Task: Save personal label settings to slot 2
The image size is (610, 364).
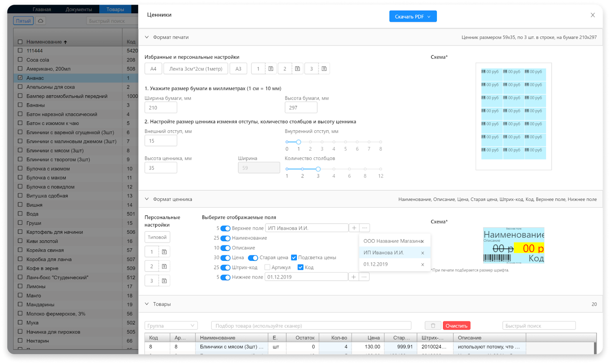Action: coord(164,267)
